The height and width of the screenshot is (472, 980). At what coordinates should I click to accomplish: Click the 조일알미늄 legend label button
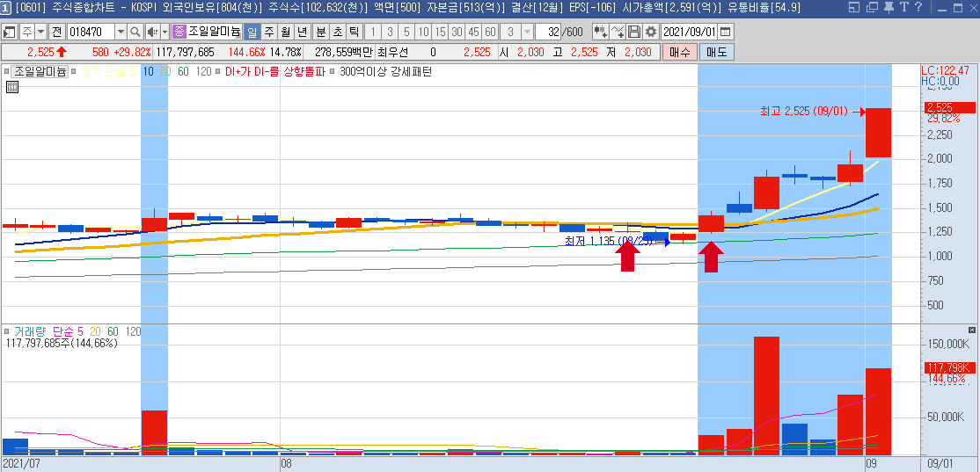[40, 72]
